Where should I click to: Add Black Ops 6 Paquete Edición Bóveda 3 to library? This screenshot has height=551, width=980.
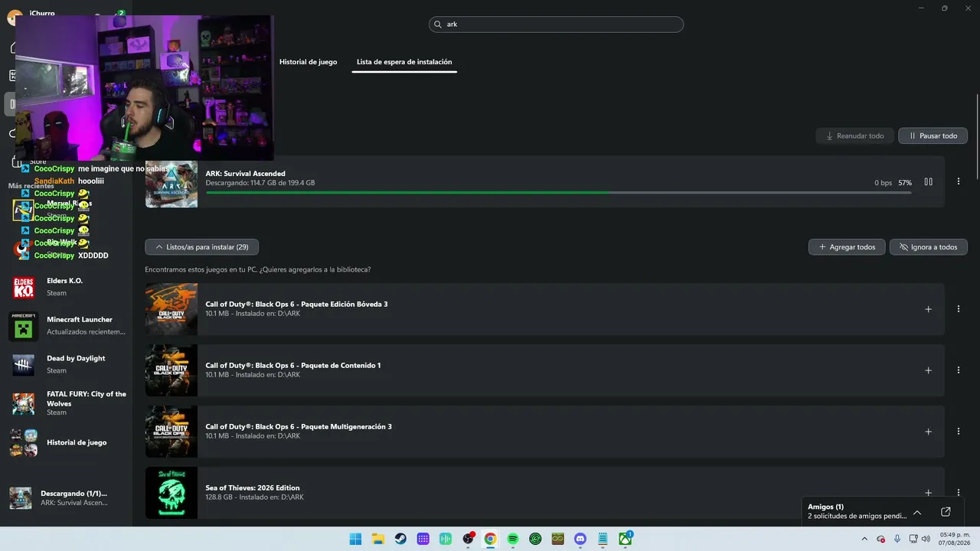tap(928, 309)
